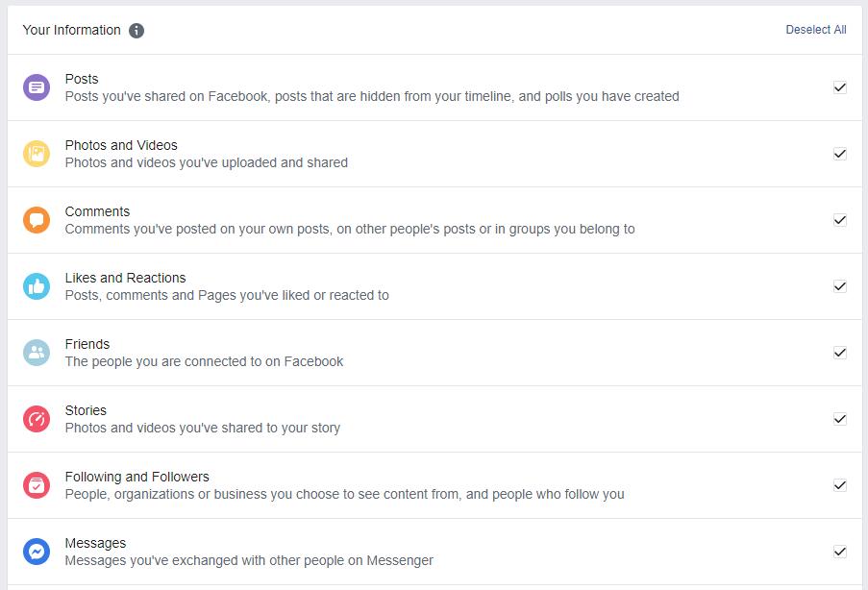The width and height of the screenshot is (868, 590).
Task: Toggle the Messages checkbox
Action: pyautogui.click(x=840, y=552)
